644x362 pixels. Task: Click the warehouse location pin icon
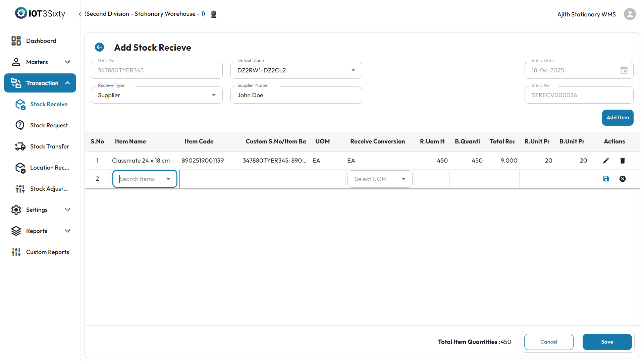click(x=213, y=14)
